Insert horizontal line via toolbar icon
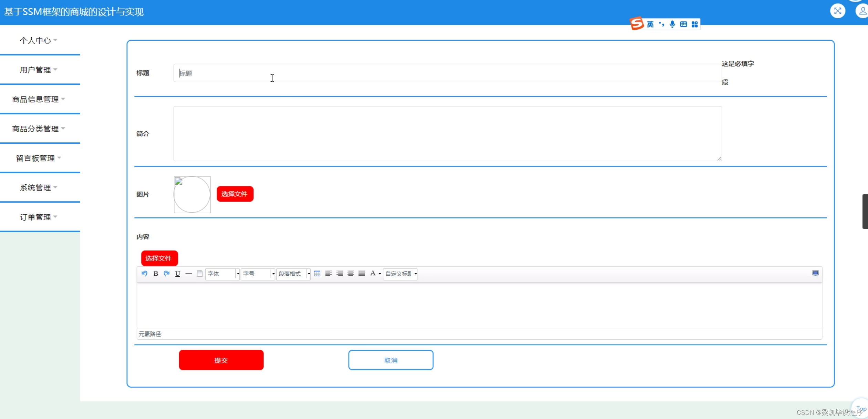 [x=189, y=274]
